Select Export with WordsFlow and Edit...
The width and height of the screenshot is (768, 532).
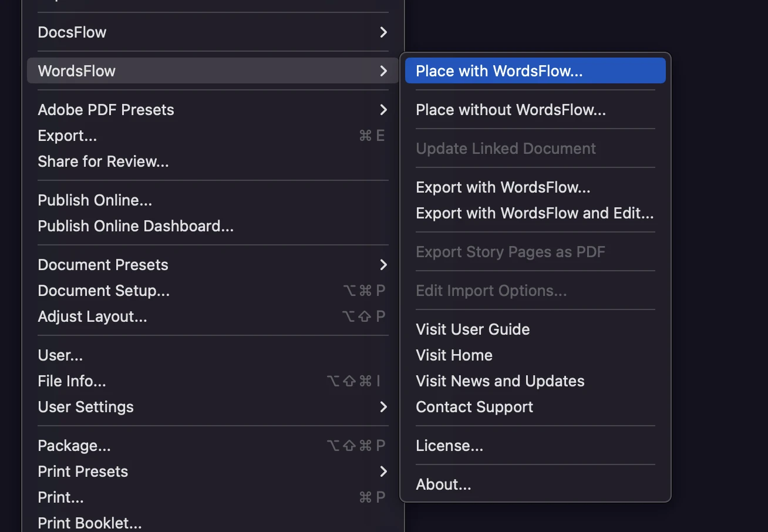click(x=535, y=213)
